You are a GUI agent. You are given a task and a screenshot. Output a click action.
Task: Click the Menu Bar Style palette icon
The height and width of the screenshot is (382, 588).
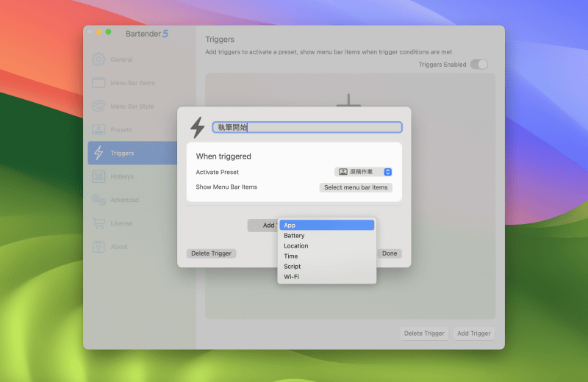click(x=98, y=106)
